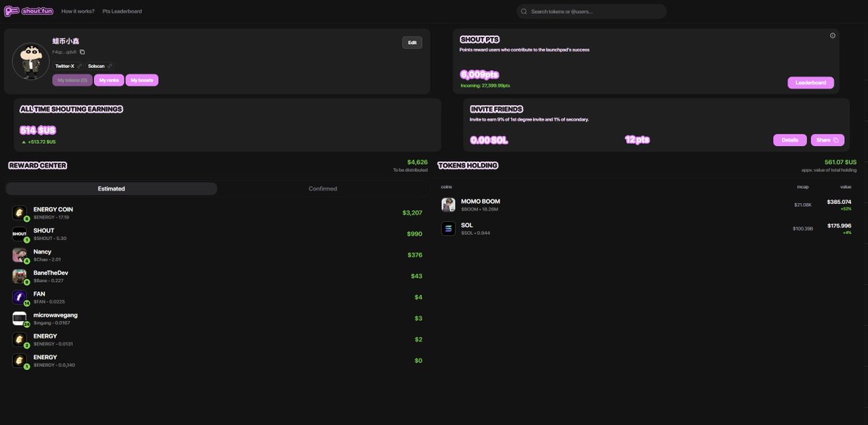Click the shout.fun logo
Viewport: 868px width, 425px height.
[27, 12]
